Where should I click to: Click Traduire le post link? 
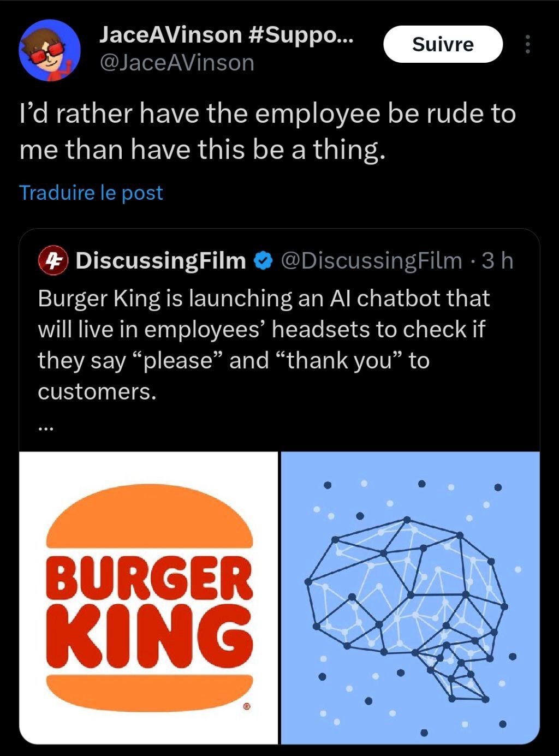91,193
